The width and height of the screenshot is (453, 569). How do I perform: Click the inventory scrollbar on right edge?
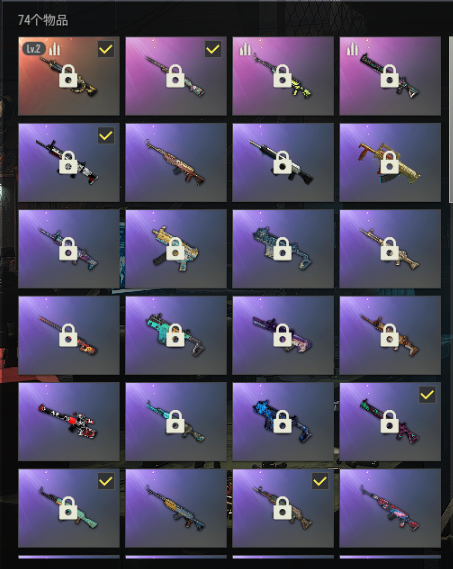tap(451, 120)
